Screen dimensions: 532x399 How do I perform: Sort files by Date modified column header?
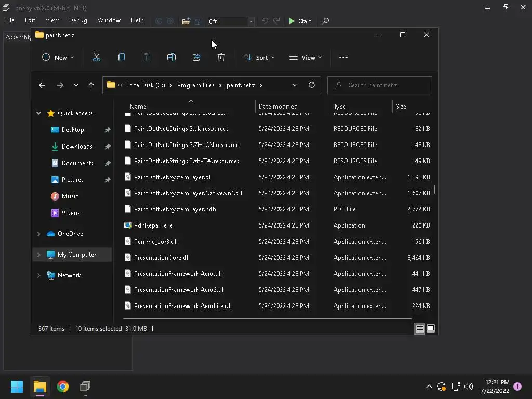292,106
